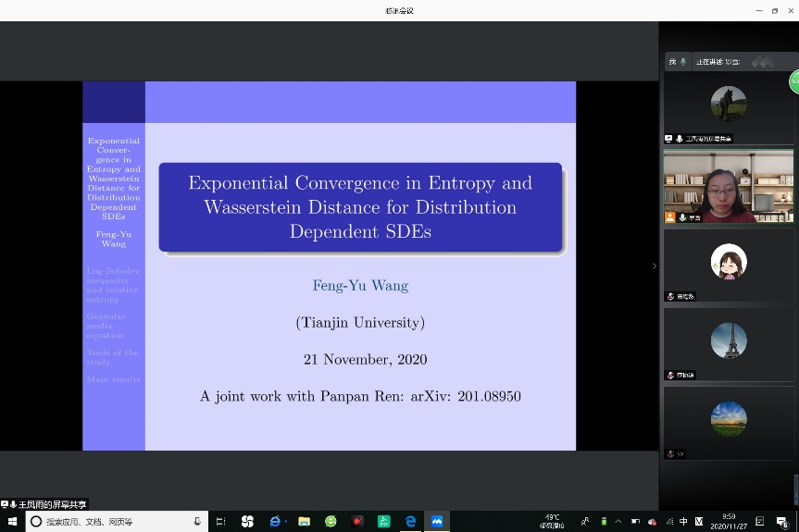Click the horse avatar participant tile
This screenshot has height=532, width=799.
[728, 104]
